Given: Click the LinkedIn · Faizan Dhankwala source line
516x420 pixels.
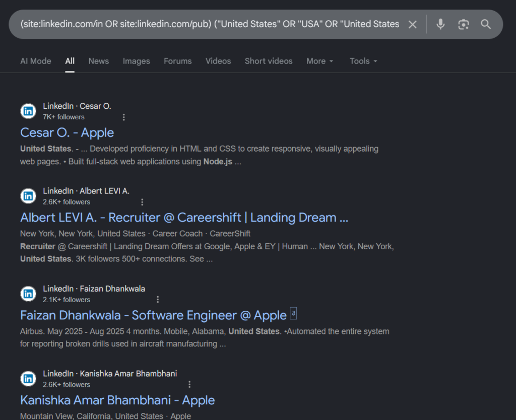Looking at the screenshot, I should tap(94, 289).
